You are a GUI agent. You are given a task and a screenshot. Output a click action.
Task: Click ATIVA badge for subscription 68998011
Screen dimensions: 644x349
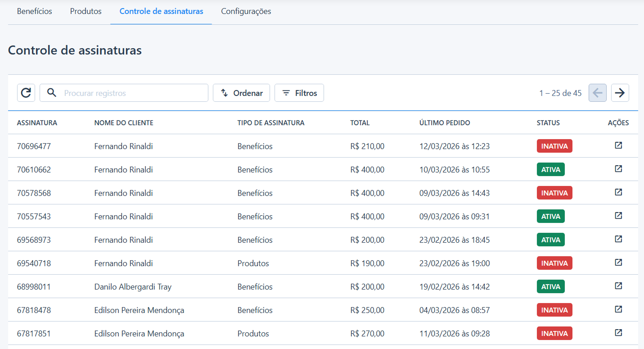[x=551, y=286]
